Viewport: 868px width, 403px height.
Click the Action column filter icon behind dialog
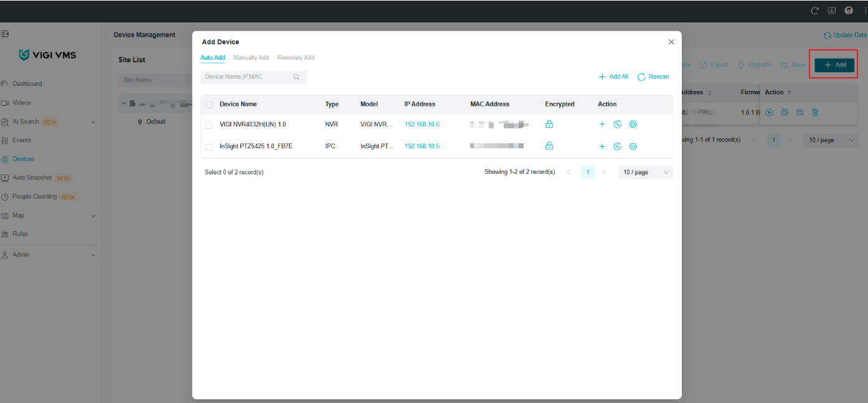790,93
